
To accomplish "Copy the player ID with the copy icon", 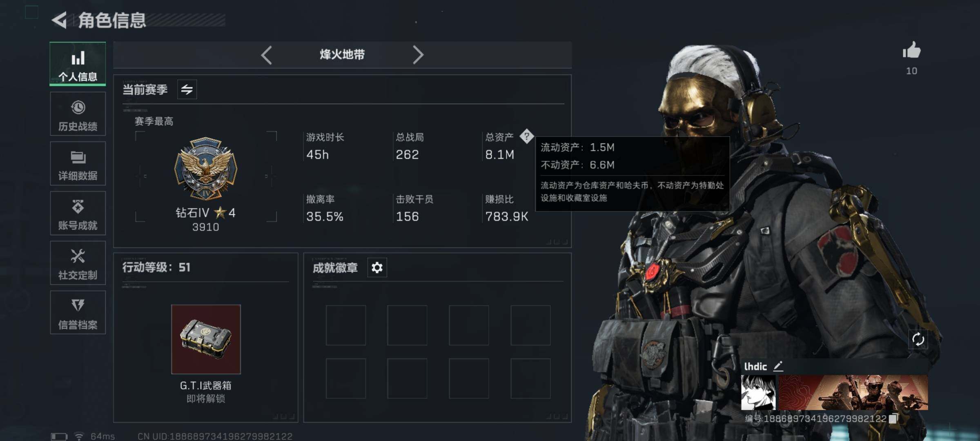I will [893, 419].
